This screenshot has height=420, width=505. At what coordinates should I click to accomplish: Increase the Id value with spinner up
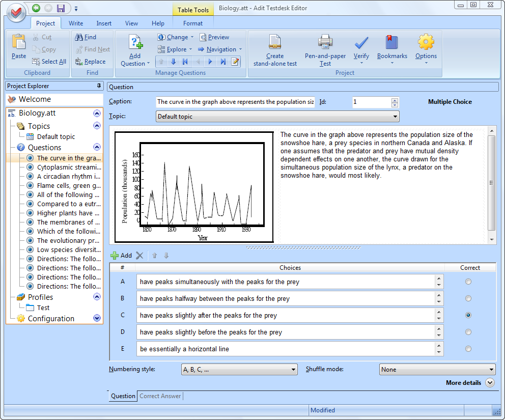(395, 100)
